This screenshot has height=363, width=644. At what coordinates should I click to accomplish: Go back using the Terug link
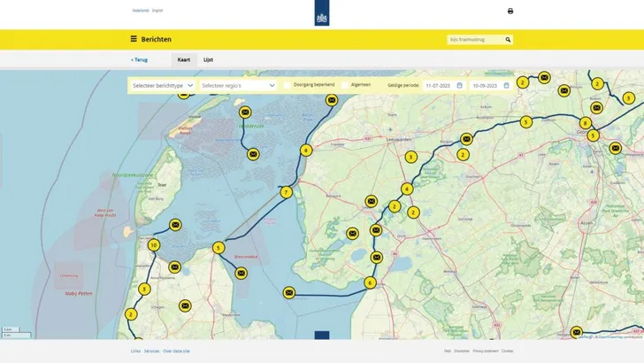tap(140, 59)
